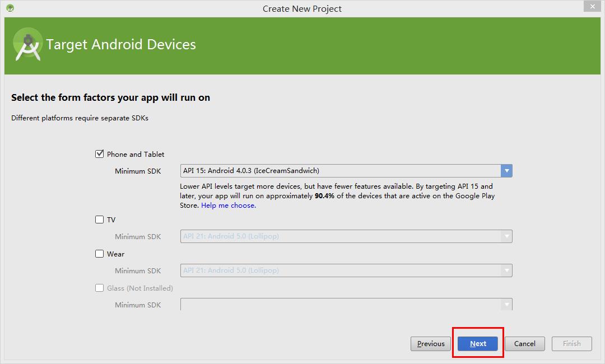The image size is (605, 364).
Task: Click the API 15: Android 4.0.3 combo box
Action: click(346, 171)
